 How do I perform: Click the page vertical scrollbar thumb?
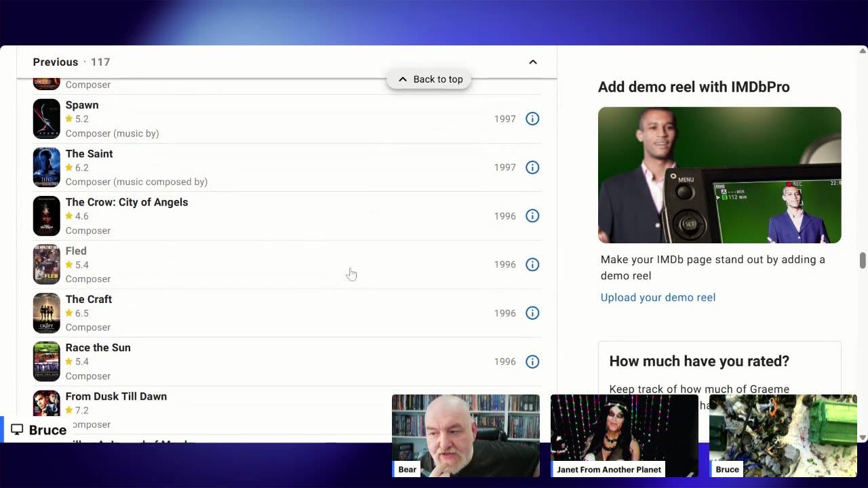(863, 260)
